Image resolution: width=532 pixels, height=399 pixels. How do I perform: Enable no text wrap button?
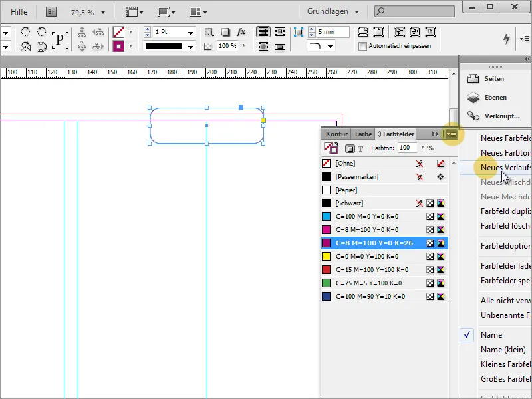263,32
